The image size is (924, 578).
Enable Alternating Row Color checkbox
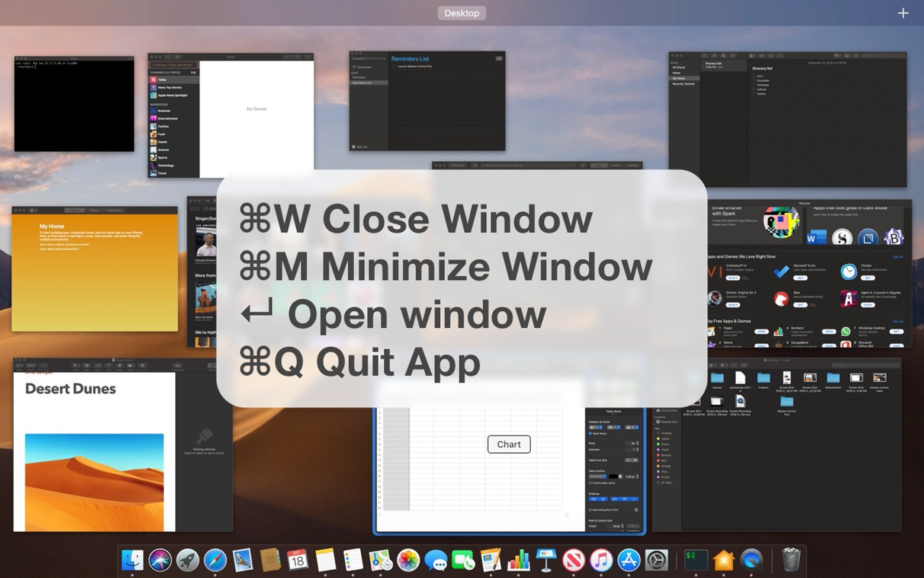(x=590, y=510)
